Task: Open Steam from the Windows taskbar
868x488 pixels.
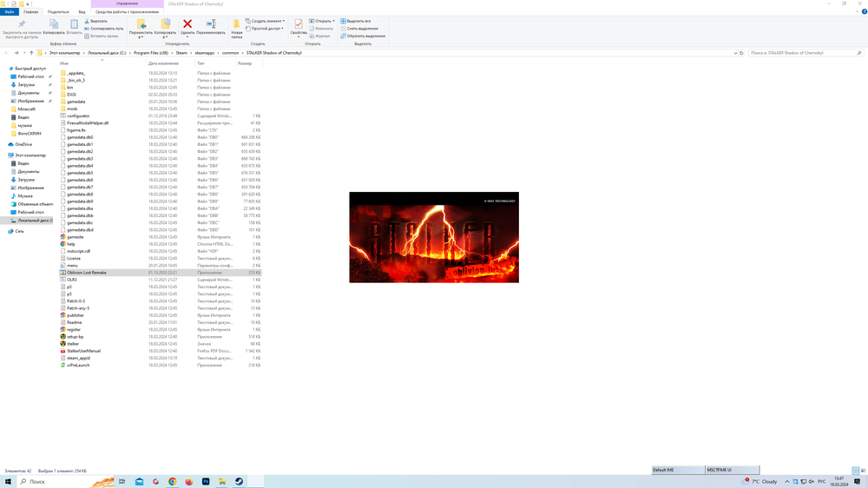Action: [x=239, y=481]
